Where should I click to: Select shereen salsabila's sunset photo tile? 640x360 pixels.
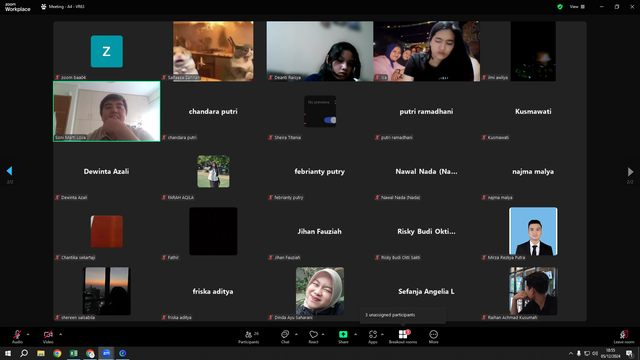pos(107,291)
